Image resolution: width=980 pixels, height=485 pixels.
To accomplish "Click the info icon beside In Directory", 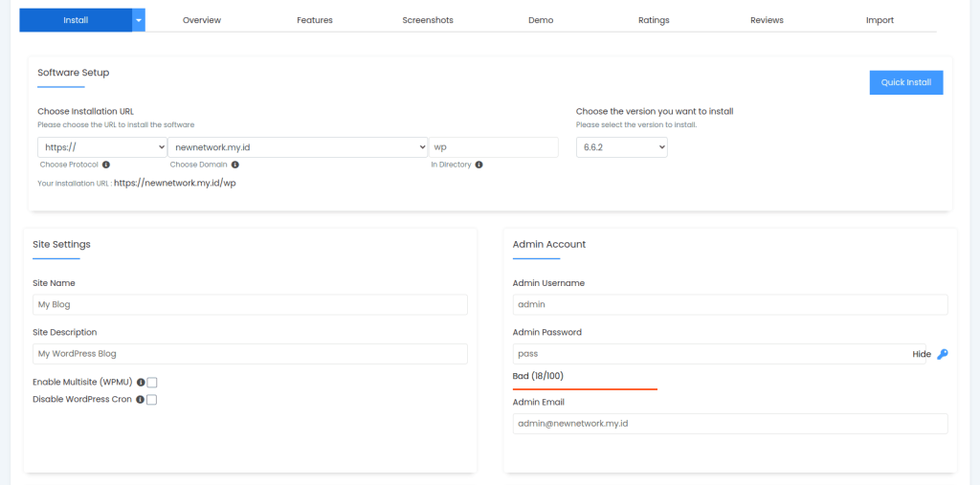I will [x=479, y=165].
